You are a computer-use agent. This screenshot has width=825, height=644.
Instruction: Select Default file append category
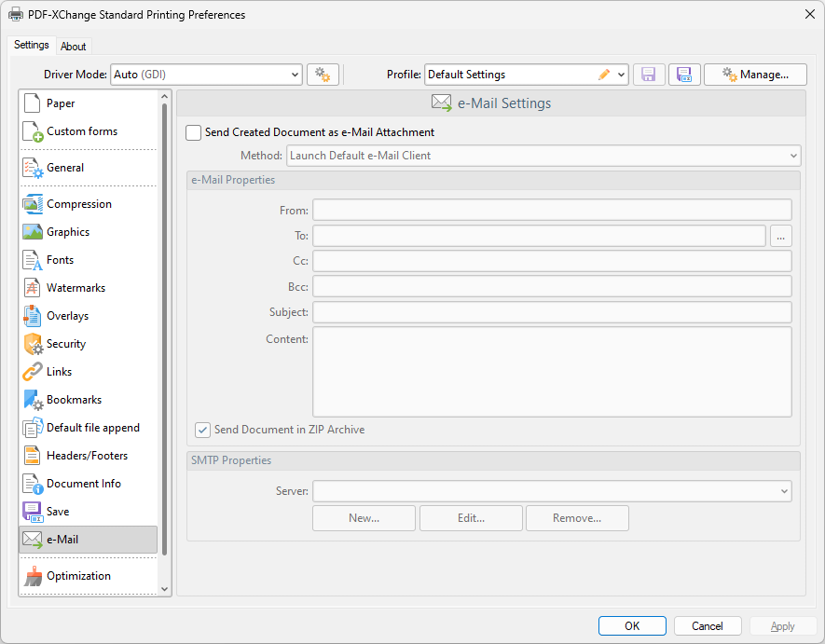[x=88, y=427]
